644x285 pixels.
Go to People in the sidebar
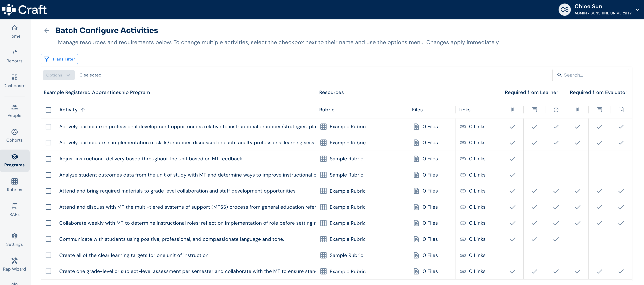click(x=14, y=111)
